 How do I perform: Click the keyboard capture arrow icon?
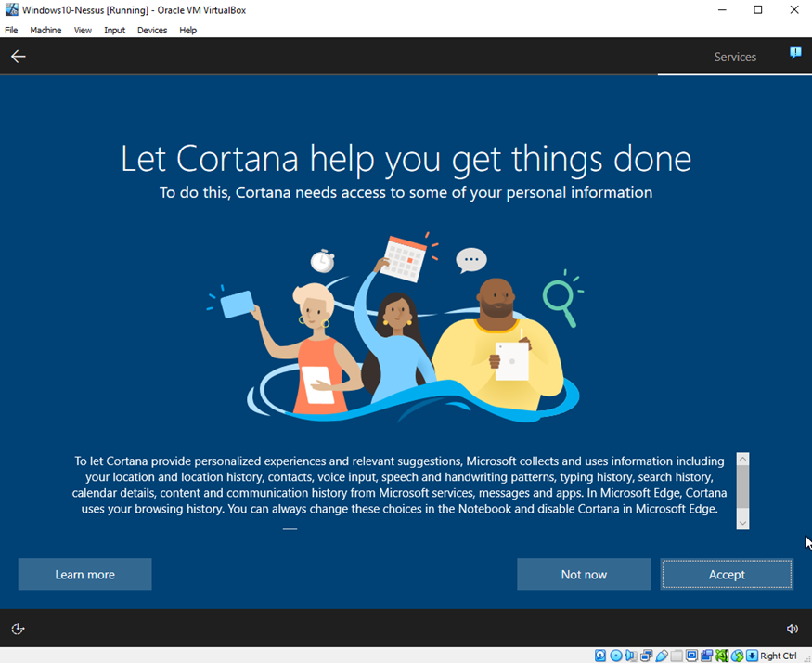tap(752, 656)
